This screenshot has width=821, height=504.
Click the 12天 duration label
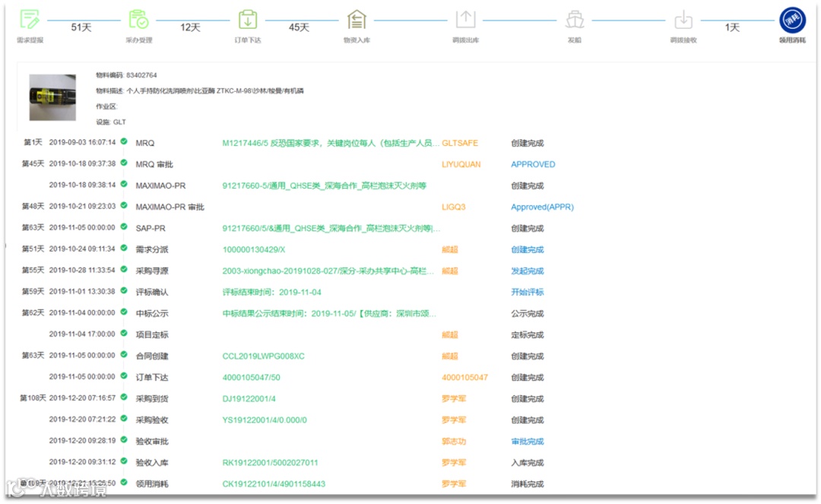[190, 27]
